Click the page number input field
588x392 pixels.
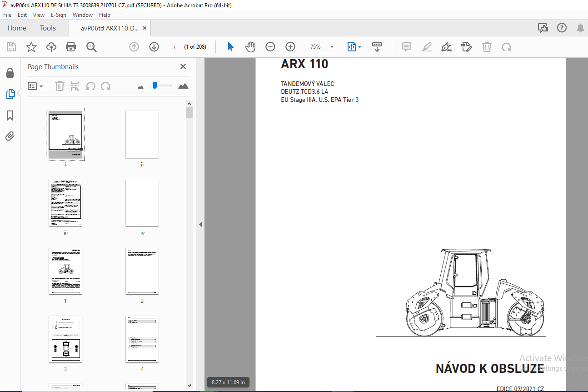point(174,47)
